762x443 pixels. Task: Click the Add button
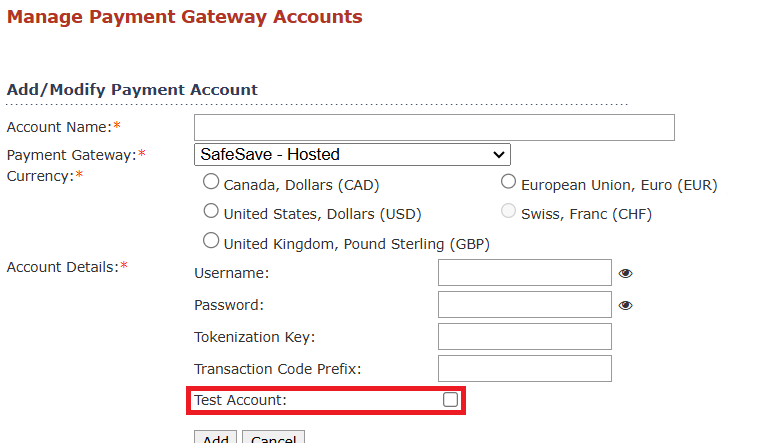[215, 438]
